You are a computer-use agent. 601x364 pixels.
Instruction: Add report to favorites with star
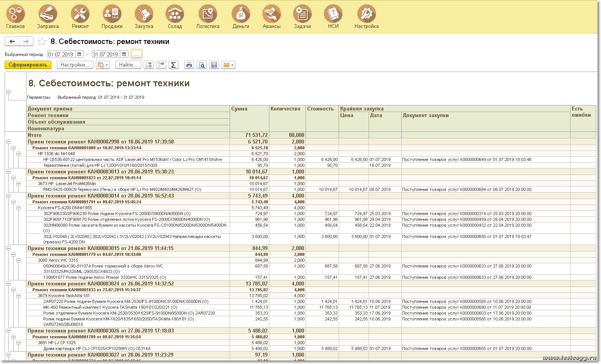42,42
